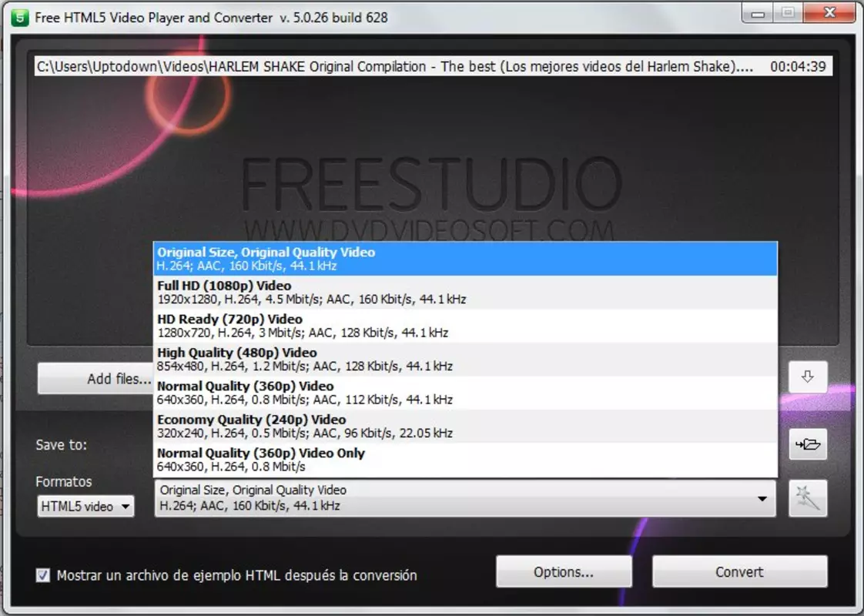The height and width of the screenshot is (616, 864).
Task: Choose Economy Quality (240p) Video preset
Action: (465, 427)
